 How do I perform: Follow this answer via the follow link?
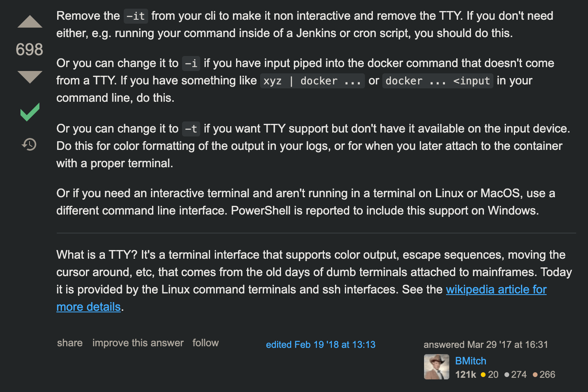click(205, 343)
